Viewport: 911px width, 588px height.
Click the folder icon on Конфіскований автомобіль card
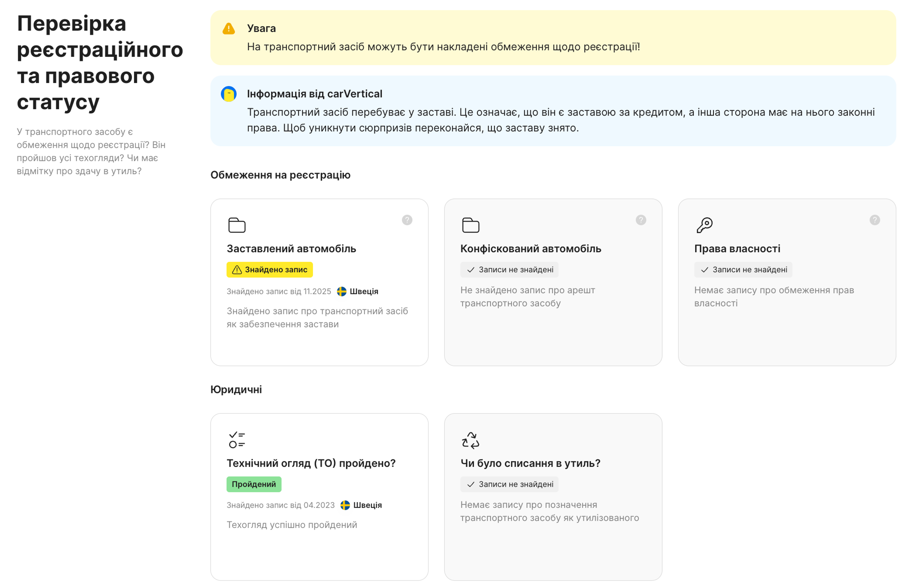pos(470,225)
